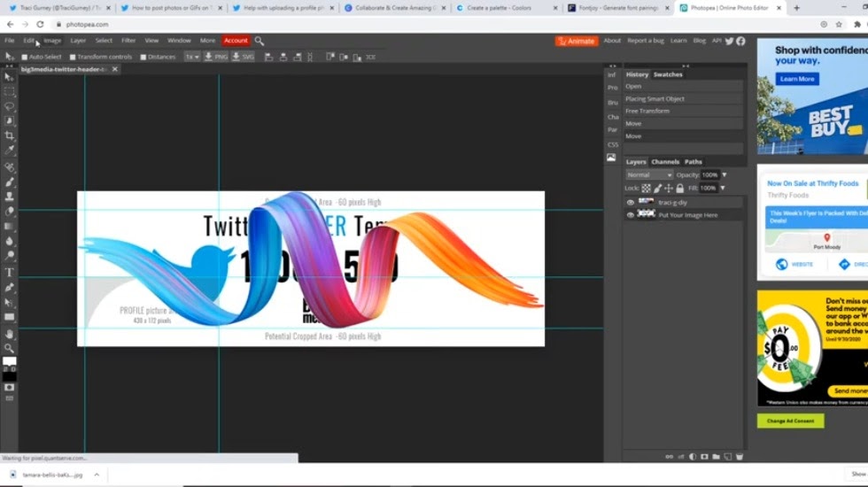Click the background black color swatch

coord(10,377)
